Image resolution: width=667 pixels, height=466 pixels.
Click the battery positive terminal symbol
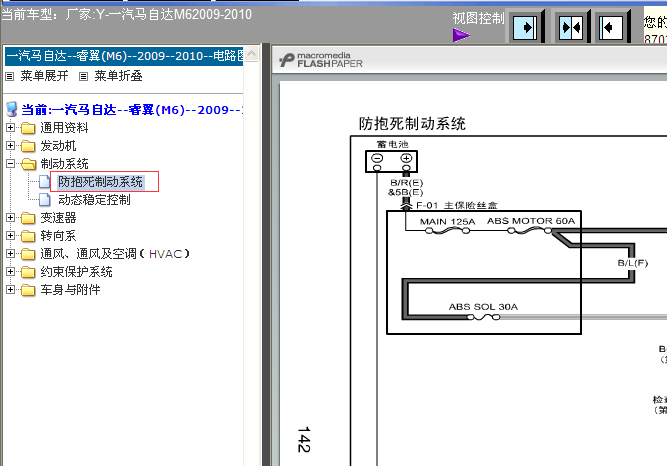coord(406,158)
